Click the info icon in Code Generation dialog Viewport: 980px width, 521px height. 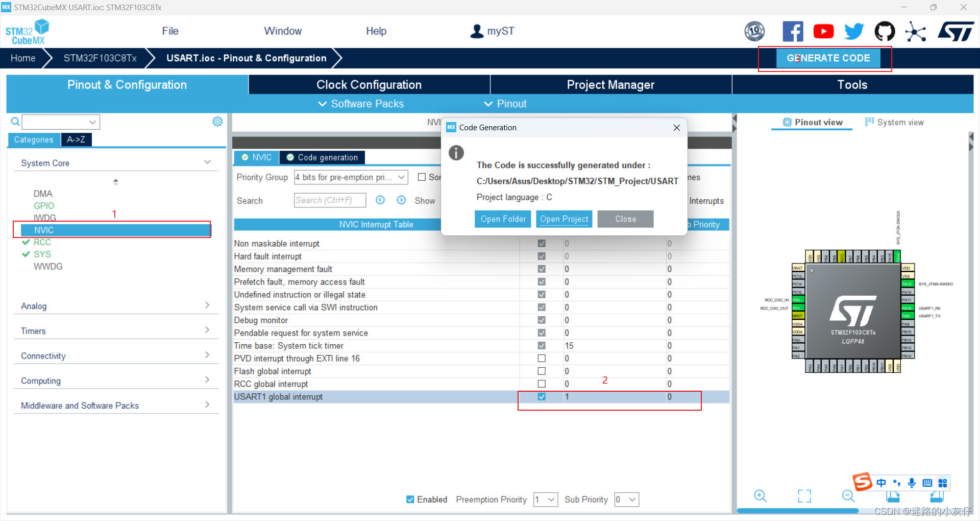click(x=456, y=152)
